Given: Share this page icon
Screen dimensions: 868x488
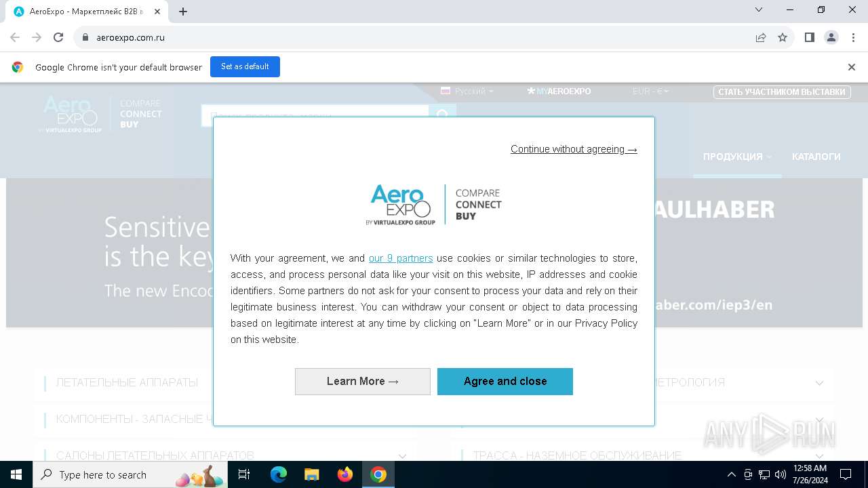Looking at the screenshot, I should (761, 37).
